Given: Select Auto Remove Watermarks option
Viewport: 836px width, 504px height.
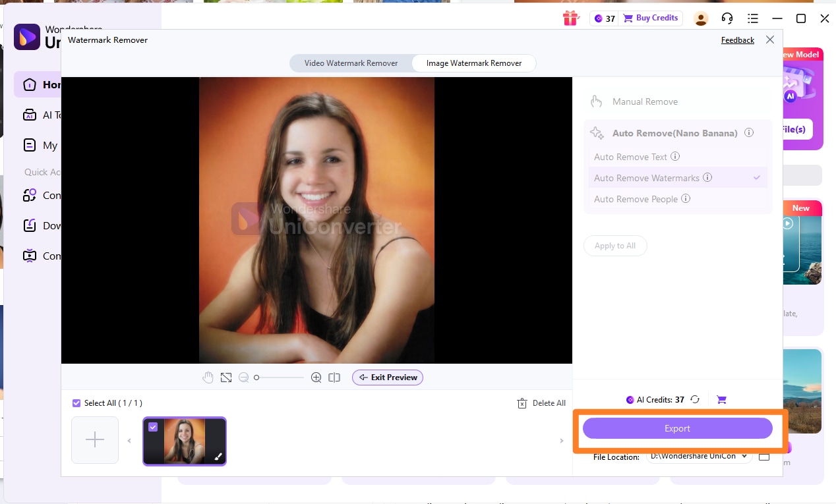Looking at the screenshot, I should [678, 178].
